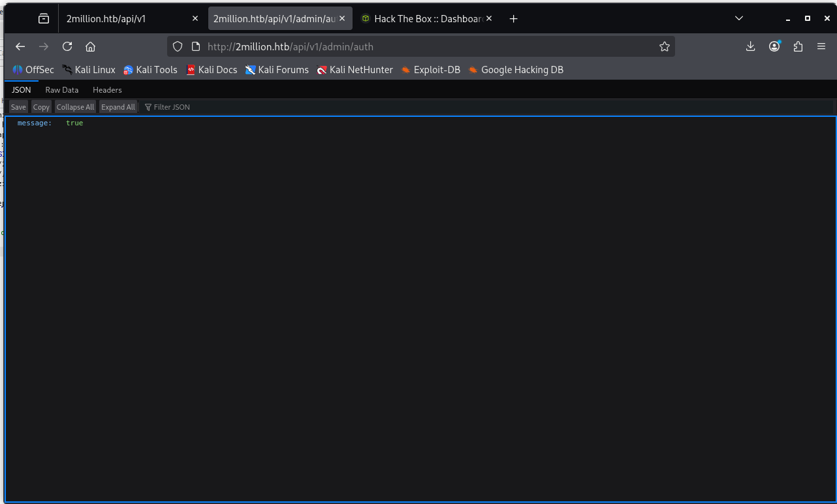
Task: Open the Home page icon
Action: tap(91, 46)
